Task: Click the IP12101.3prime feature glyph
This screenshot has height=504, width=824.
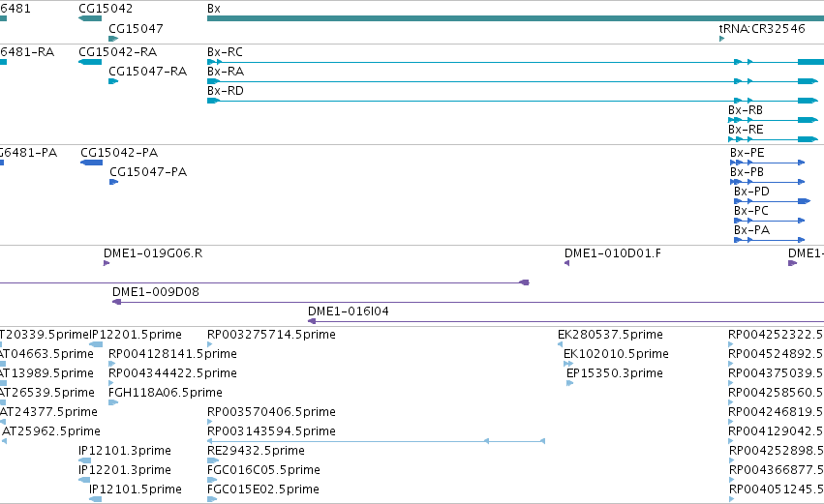Action: 84,460
